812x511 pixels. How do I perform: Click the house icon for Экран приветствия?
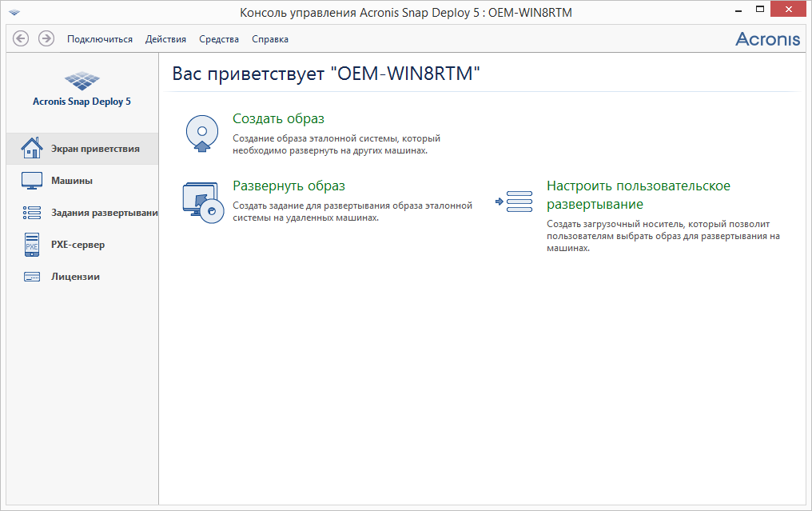[x=32, y=148]
